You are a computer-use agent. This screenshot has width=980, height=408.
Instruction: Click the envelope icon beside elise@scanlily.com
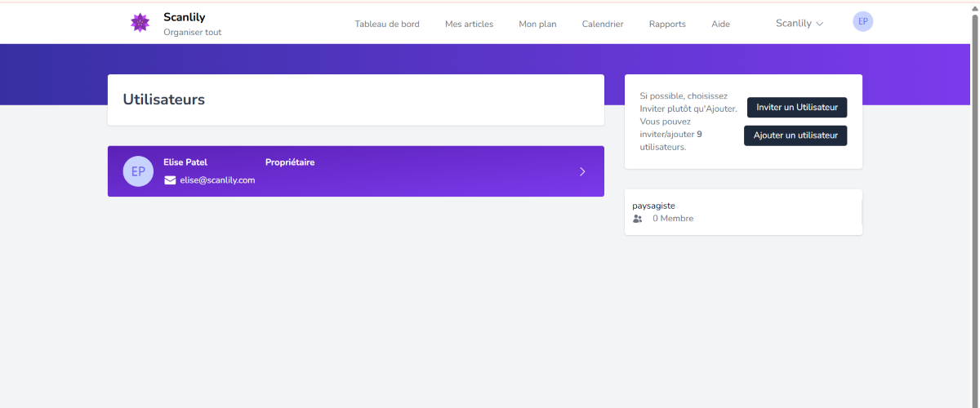pos(170,180)
